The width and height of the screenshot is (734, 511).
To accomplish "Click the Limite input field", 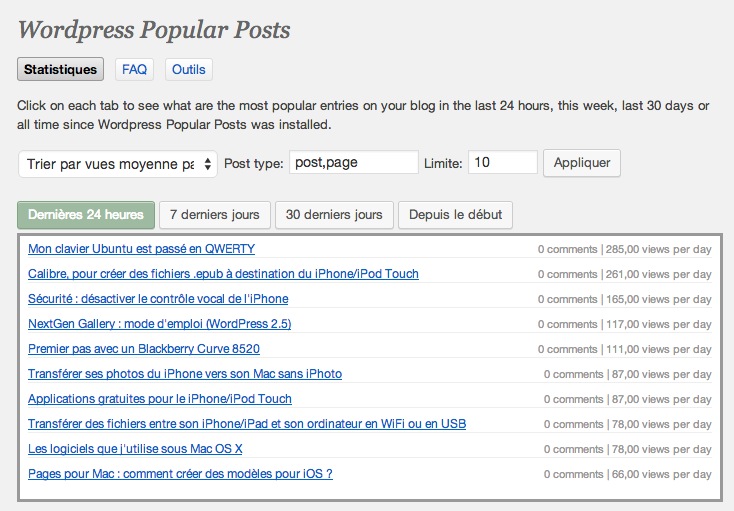I will tap(502, 163).
